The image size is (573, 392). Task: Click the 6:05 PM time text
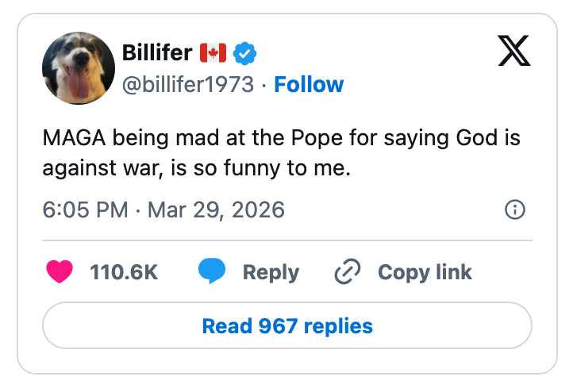tap(85, 210)
